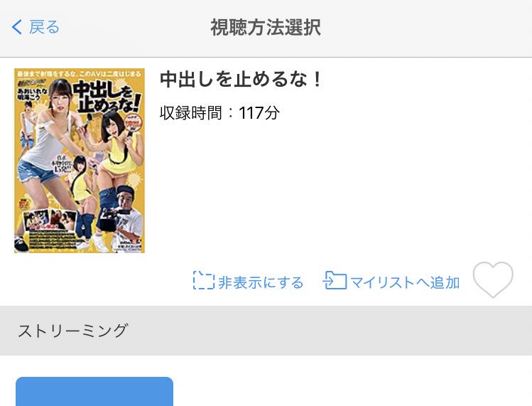Click the bold video title heading
This screenshot has width=532, height=406.
pyautogui.click(x=240, y=80)
